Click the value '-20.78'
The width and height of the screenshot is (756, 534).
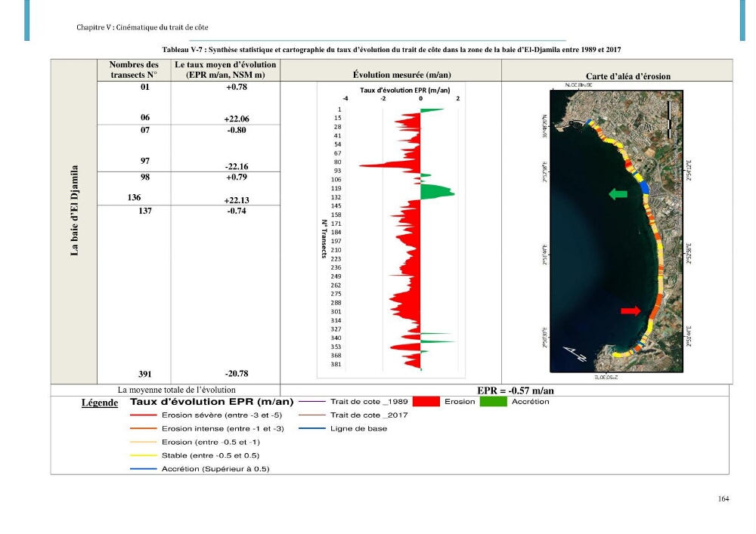pos(237,374)
